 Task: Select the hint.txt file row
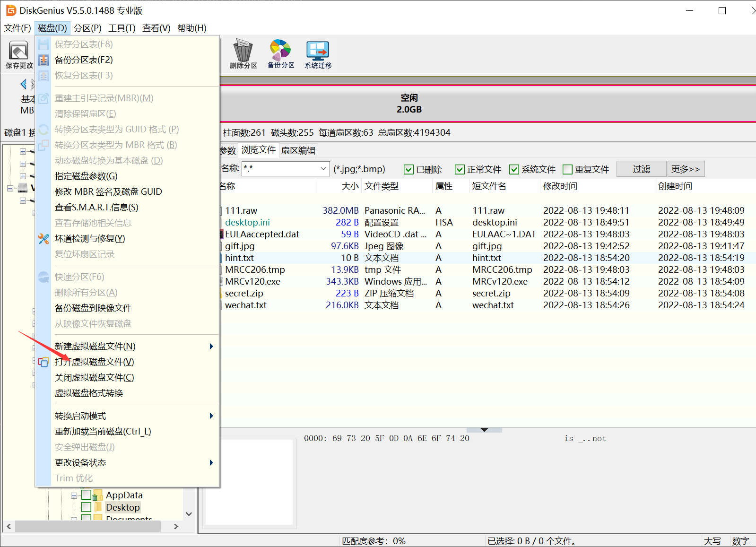(487, 258)
